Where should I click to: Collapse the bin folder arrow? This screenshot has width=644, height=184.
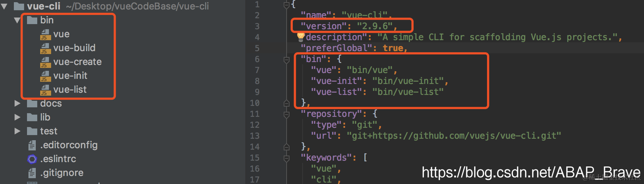pyautogui.click(x=17, y=20)
